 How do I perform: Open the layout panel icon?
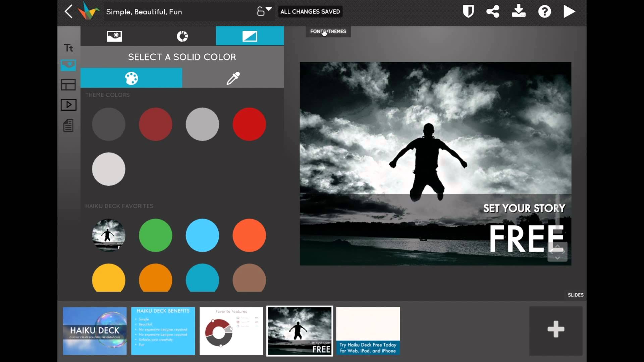[68, 85]
